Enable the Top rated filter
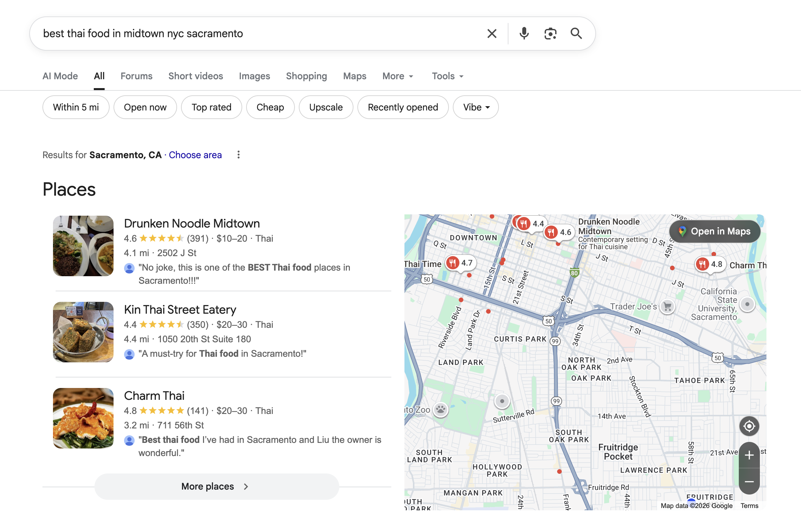The width and height of the screenshot is (801, 532). tap(211, 107)
